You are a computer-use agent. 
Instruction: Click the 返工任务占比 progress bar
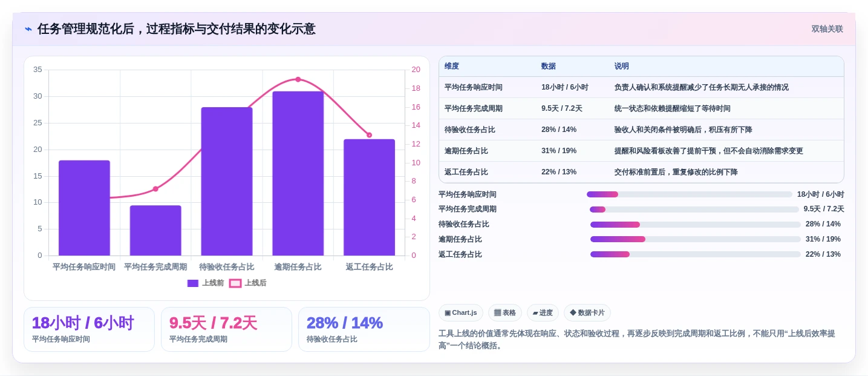[x=696, y=254]
